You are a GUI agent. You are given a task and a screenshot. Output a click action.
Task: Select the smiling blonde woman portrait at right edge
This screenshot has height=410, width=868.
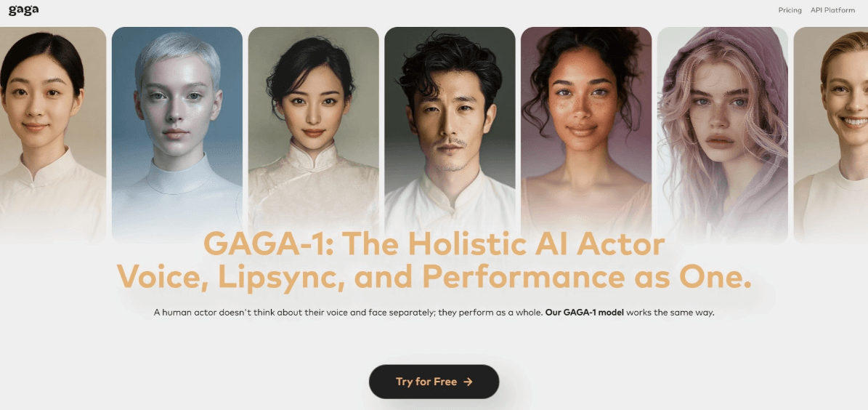831,134
